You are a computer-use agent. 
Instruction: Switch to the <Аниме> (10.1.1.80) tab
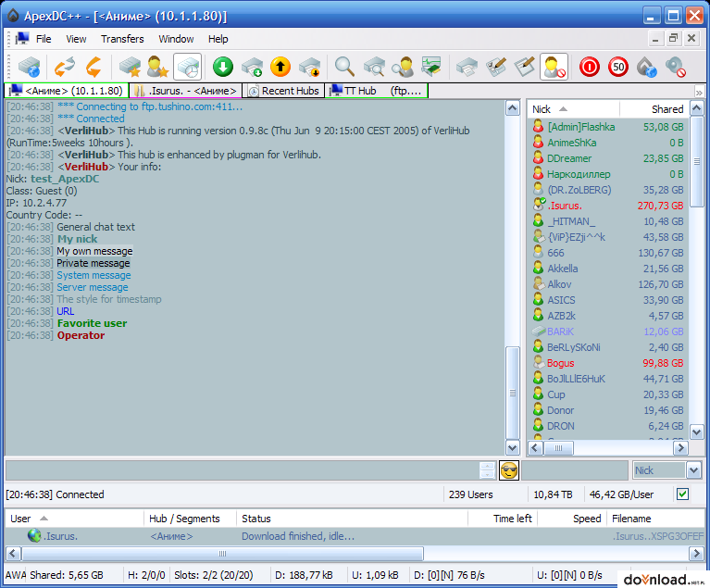tap(67, 91)
